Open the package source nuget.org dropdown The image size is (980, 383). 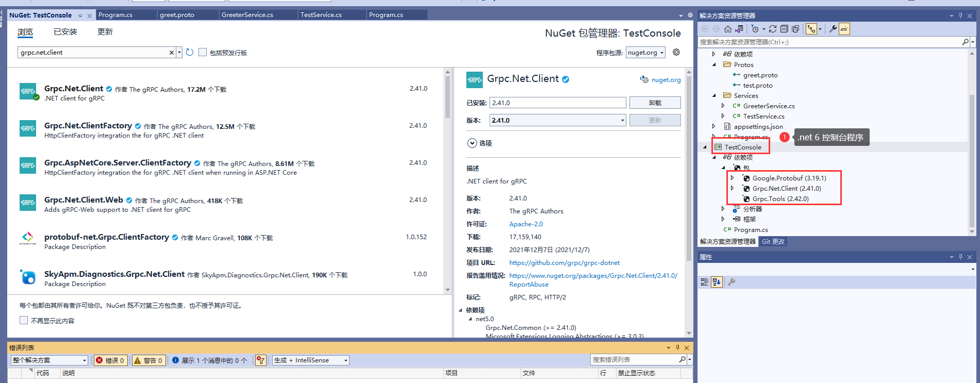(x=646, y=52)
